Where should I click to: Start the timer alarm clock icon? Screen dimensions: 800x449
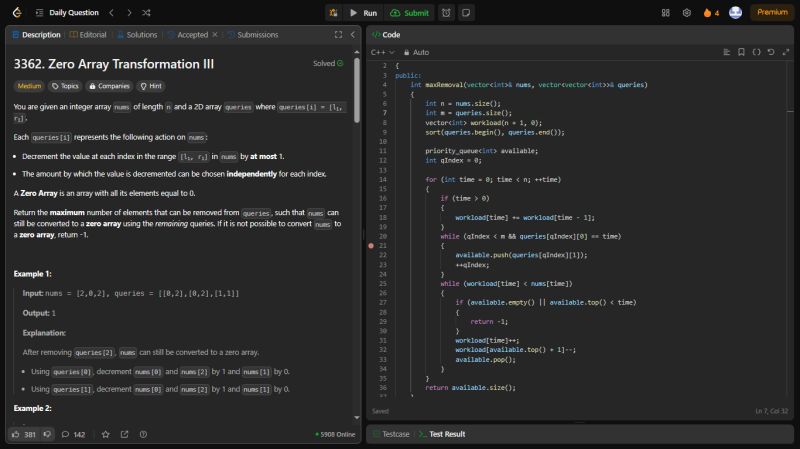coord(446,13)
